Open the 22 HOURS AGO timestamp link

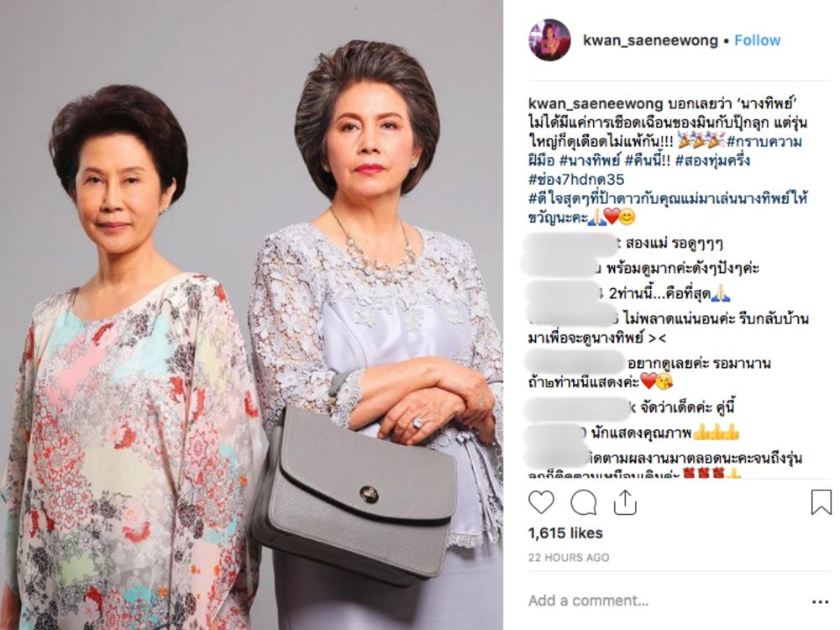[x=569, y=557]
